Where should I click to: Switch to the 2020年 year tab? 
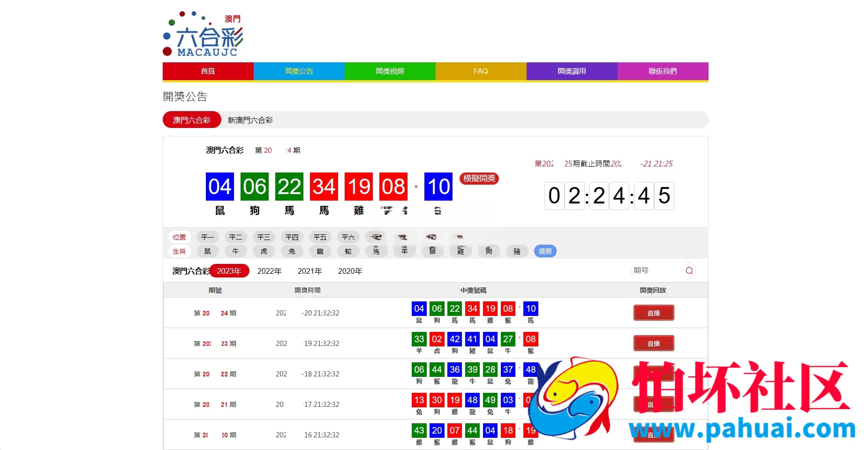pos(350,271)
